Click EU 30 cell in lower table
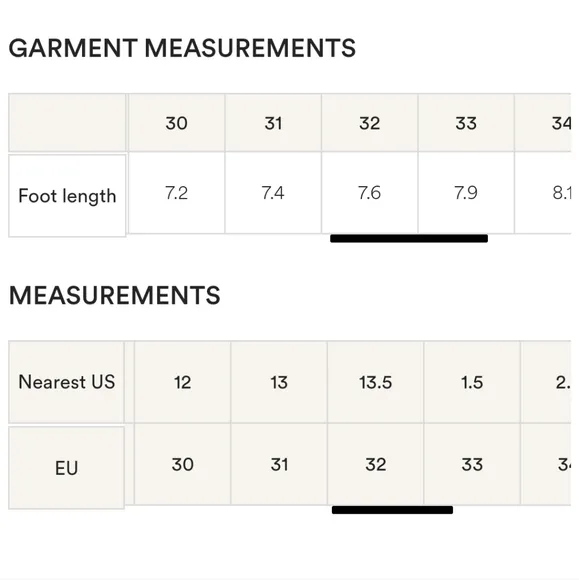579x580 pixels. [x=182, y=464]
